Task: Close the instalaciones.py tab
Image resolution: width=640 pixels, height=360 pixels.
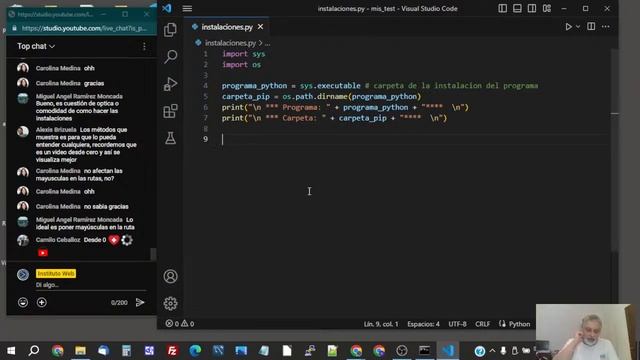Action: point(260,27)
